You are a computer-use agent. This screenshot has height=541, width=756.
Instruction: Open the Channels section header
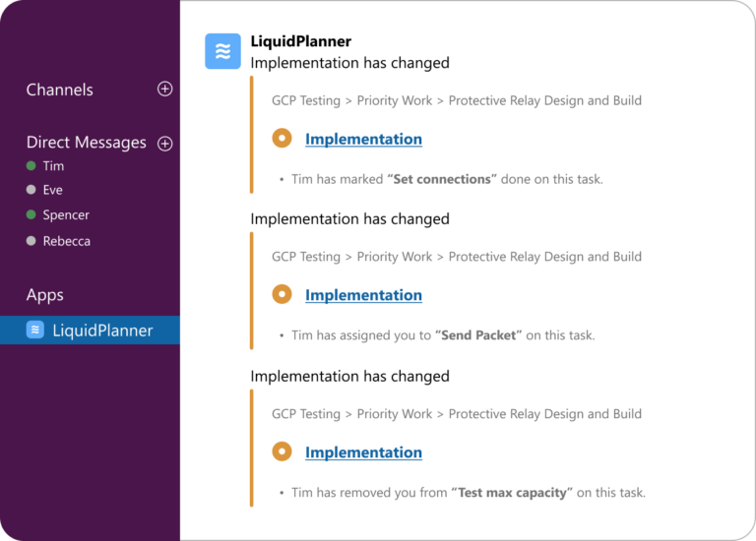pyautogui.click(x=59, y=90)
